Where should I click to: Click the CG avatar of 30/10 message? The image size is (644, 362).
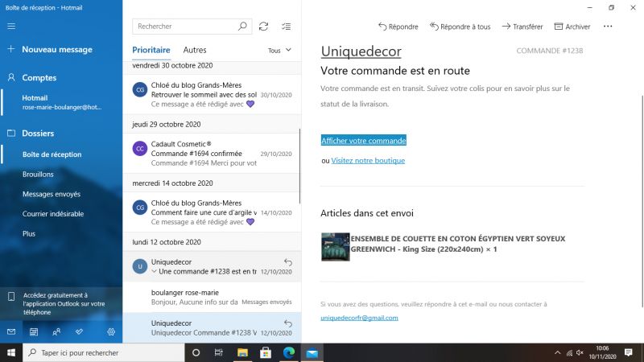tap(139, 89)
